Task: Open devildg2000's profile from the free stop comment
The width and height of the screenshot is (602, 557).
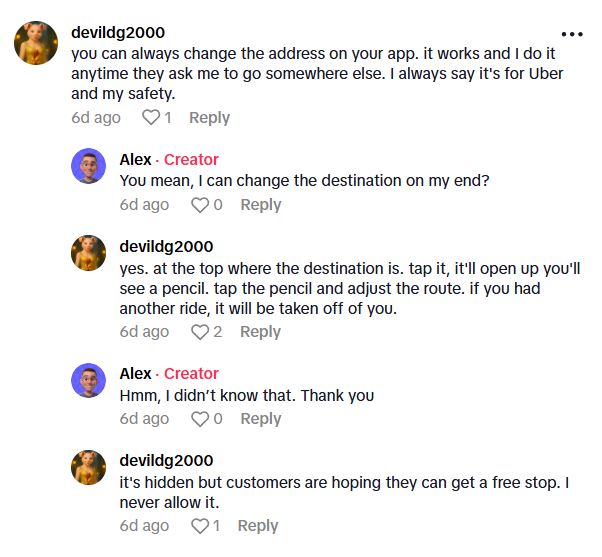Action: coord(166,461)
